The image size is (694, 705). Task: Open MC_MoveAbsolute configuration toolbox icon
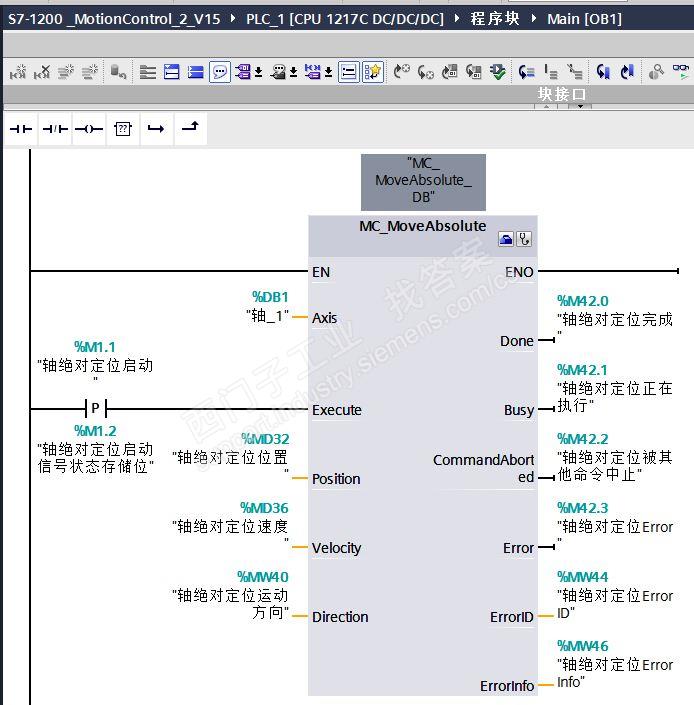506,239
